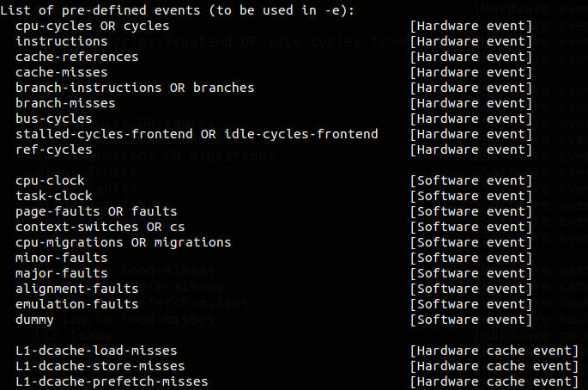Click context-switches OR cs event name
This screenshot has width=588, height=390.
click(x=100, y=227)
